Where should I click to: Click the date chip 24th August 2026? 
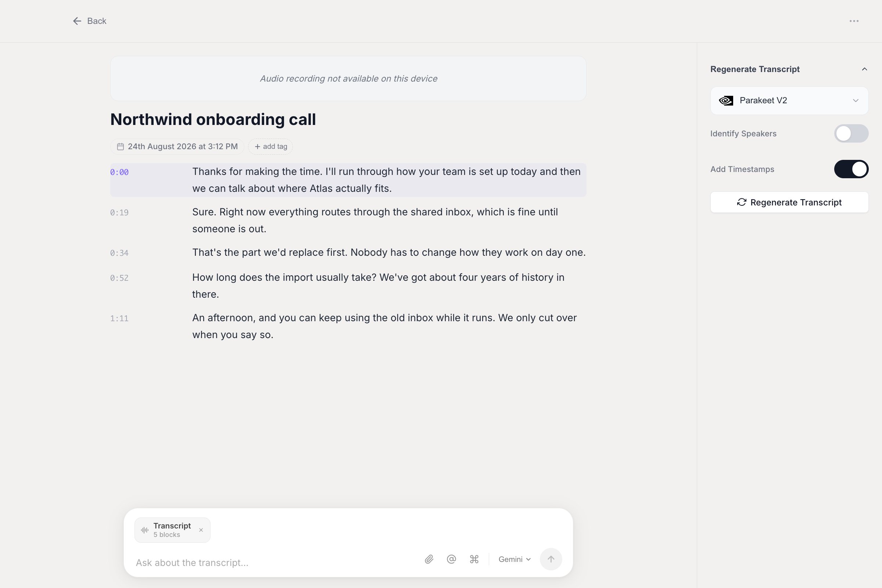pyautogui.click(x=177, y=147)
